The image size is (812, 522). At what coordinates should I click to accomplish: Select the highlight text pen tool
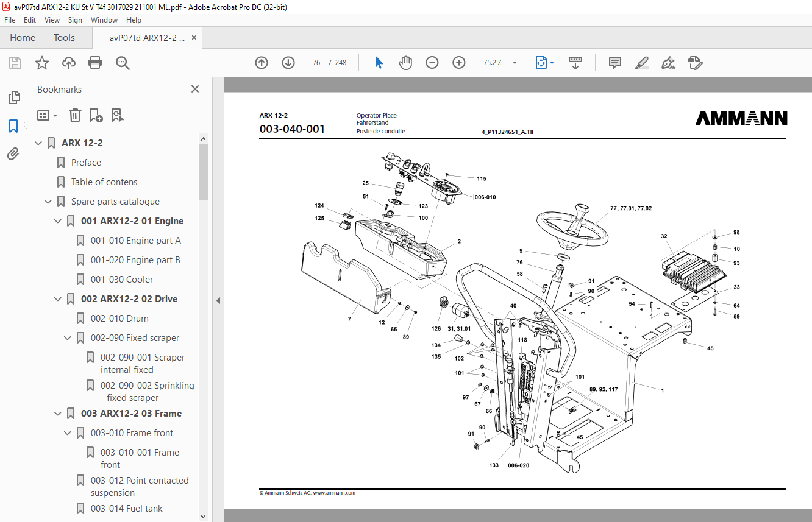pos(642,63)
